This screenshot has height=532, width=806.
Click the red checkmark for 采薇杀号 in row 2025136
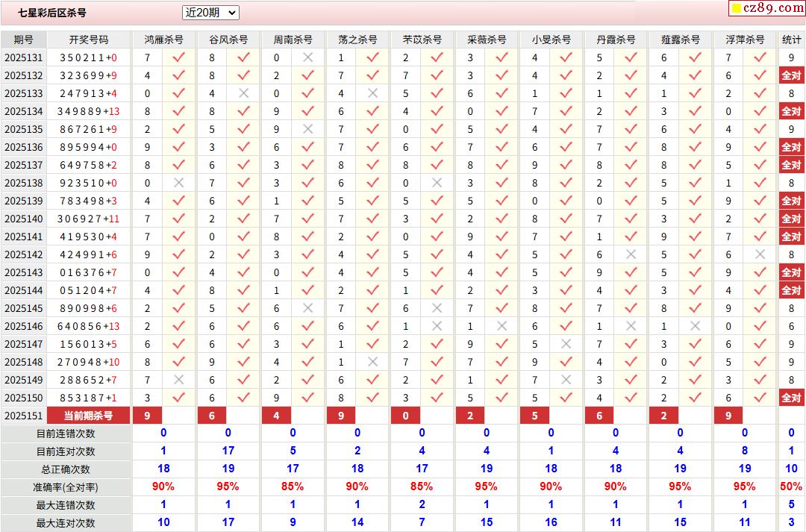coord(502,148)
